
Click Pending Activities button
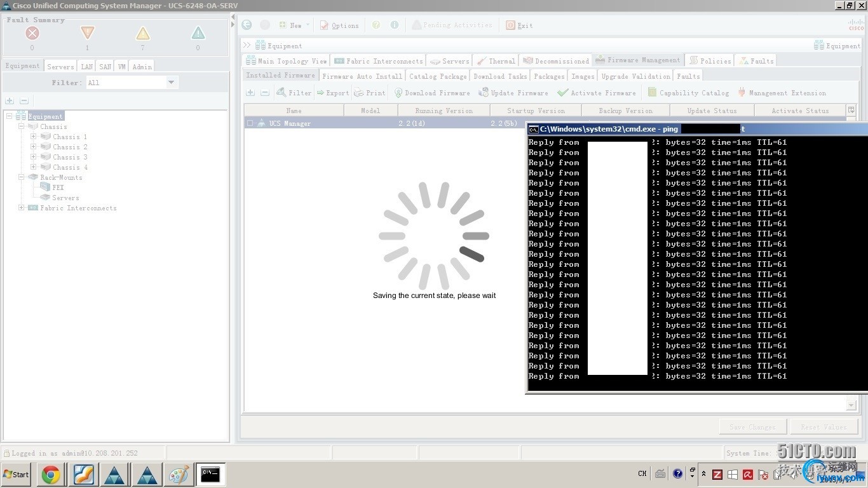tap(452, 25)
